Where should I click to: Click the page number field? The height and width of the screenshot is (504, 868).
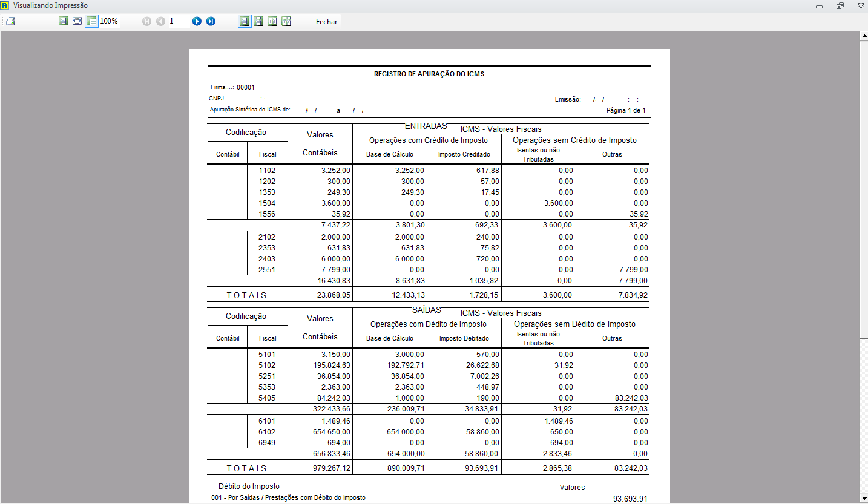(x=179, y=21)
